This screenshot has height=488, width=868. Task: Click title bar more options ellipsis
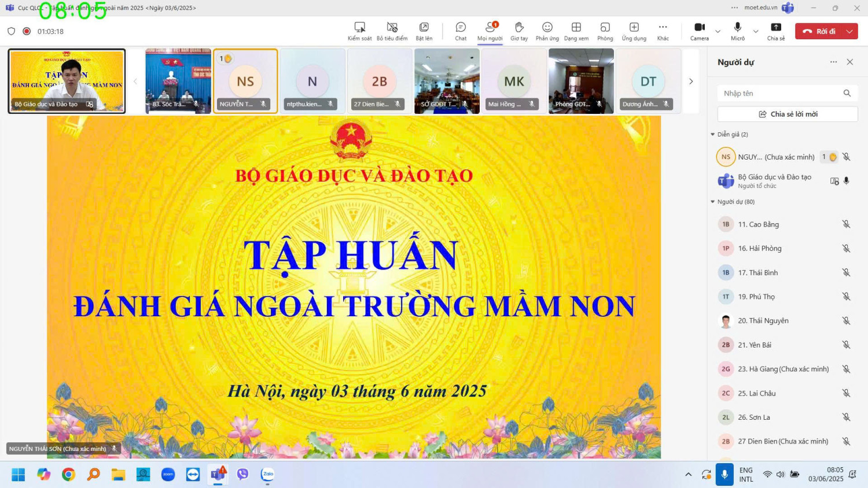tap(734, 8)
